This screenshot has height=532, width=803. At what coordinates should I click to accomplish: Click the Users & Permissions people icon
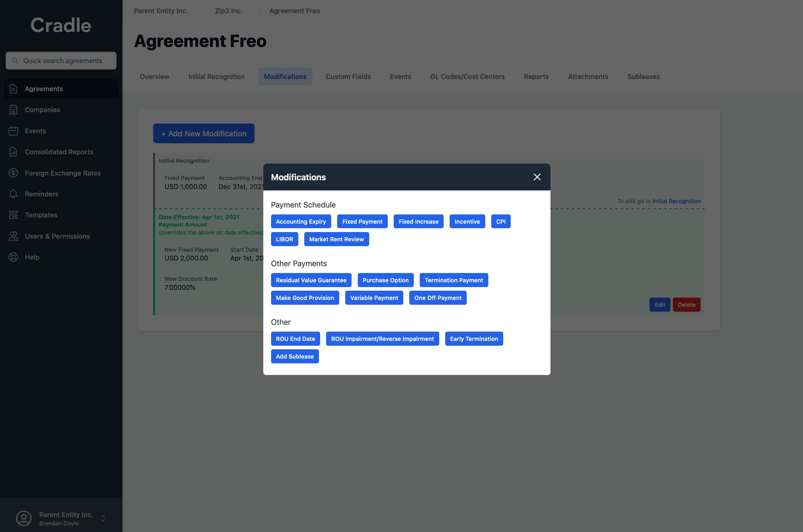tap(13, 236)
